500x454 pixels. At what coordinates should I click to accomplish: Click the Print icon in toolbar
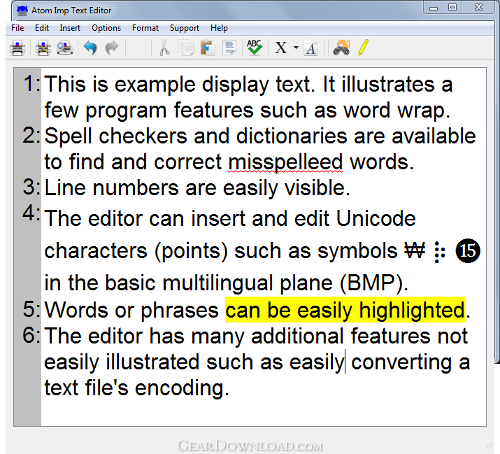click(x=17, y=48)
